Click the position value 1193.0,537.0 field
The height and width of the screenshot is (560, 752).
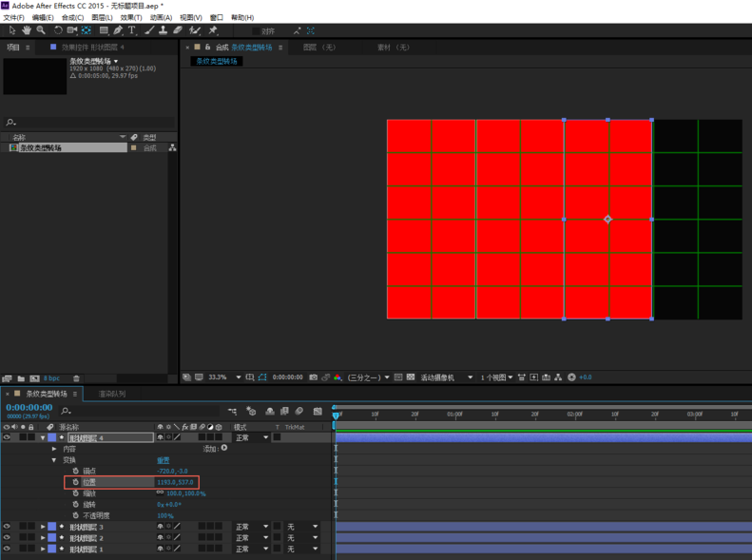point(175,482)
